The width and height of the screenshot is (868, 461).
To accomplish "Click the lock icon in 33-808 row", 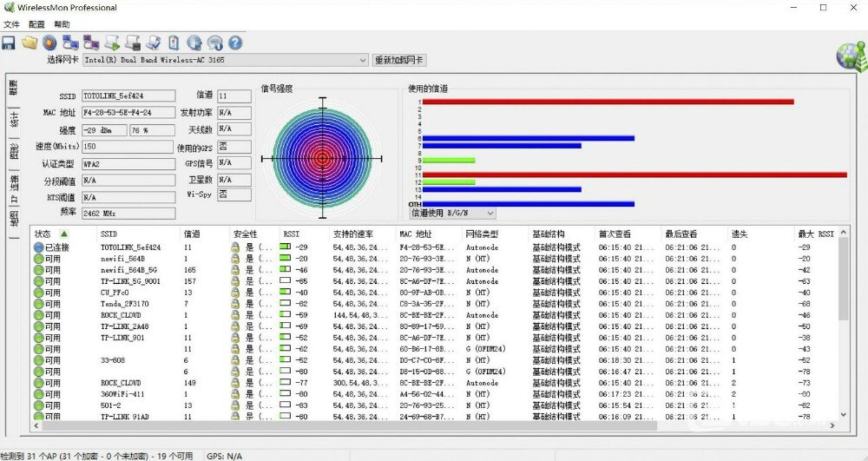I will [235, 360].
